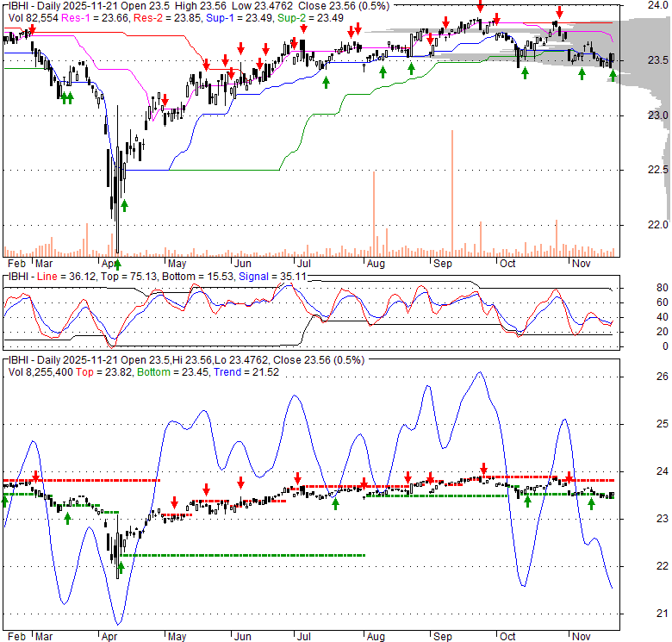Click the red arrow above the late October peak
The image size is (672, 642).
click(559, 12)
